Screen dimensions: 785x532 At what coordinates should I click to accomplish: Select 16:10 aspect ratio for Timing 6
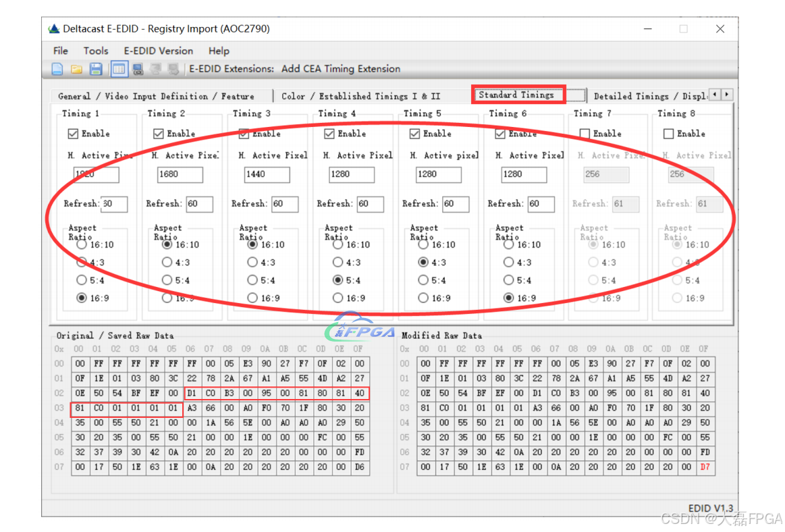509,244
